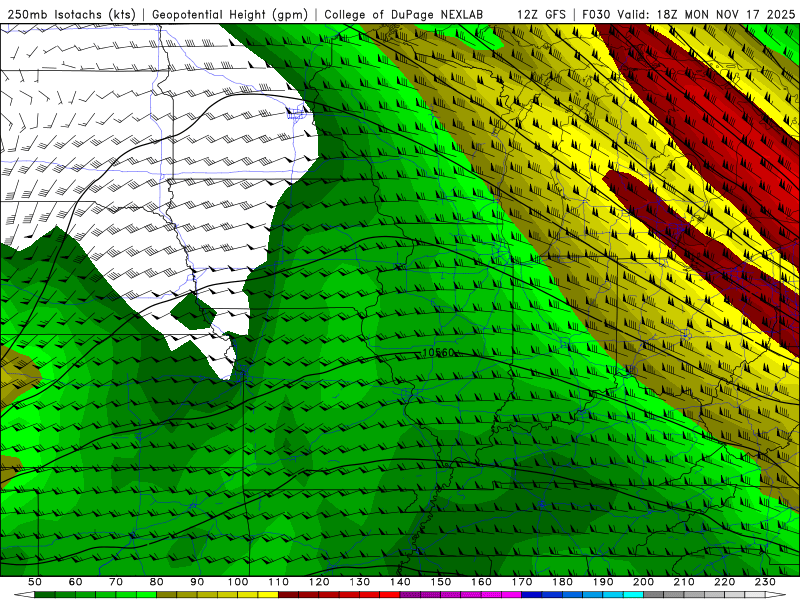Click the 100 value on the legend scale
Viewport: 800px width, 600px height.
pyautogui.click(x=238, y=582)
